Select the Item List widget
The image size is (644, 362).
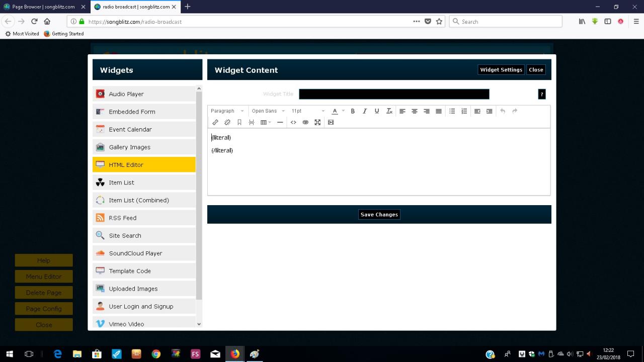[x=144, y=183]
